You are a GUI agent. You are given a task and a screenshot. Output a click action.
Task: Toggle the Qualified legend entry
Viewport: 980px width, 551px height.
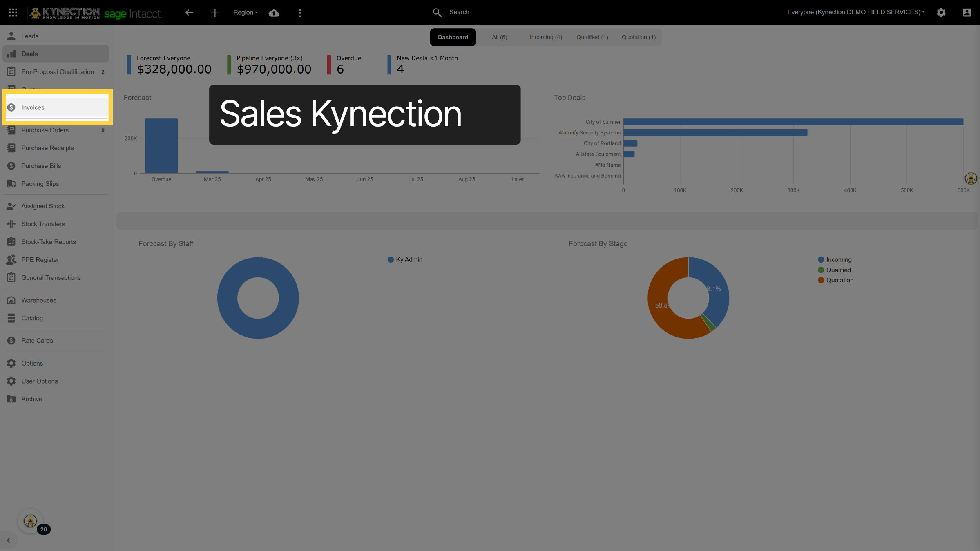[x=835, y=270]
